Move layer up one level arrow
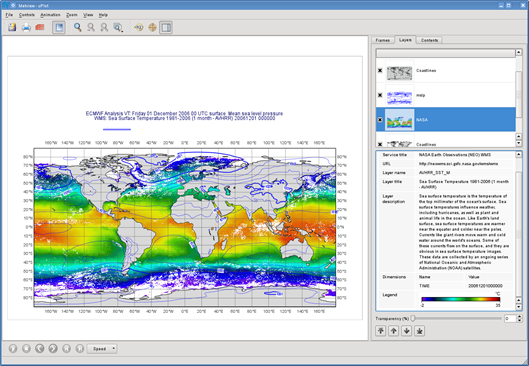This screenshot has width=529, height=366. pyautogui.click(x=394, y=331)
